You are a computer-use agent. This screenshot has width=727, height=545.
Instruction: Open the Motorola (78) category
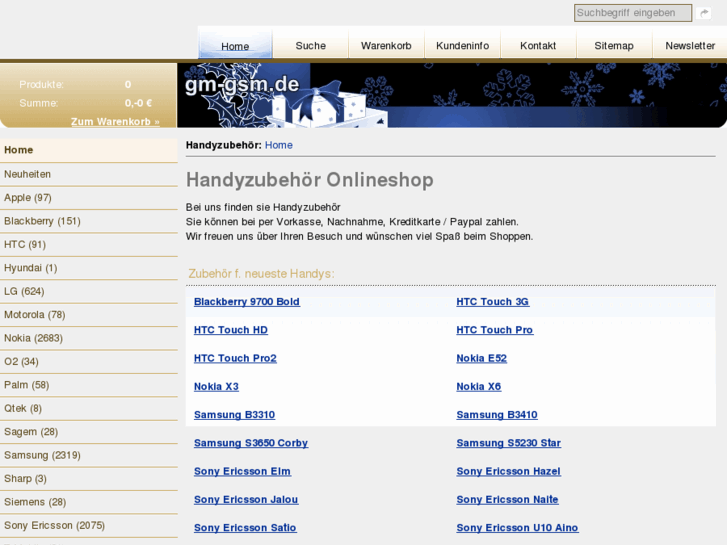pyautogui.click(x=89, y=315)
